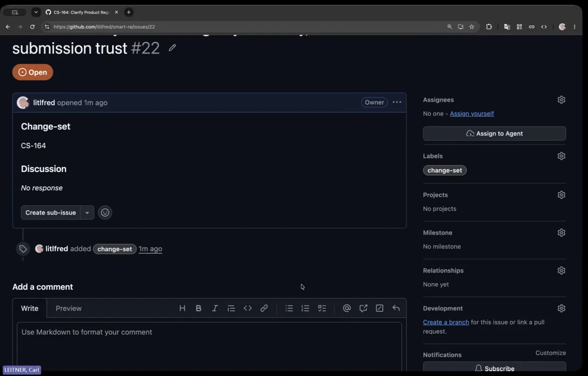The image size is (588, 376).
Task: Open the browser zoom magnifier icon
Action: point(450,27)
